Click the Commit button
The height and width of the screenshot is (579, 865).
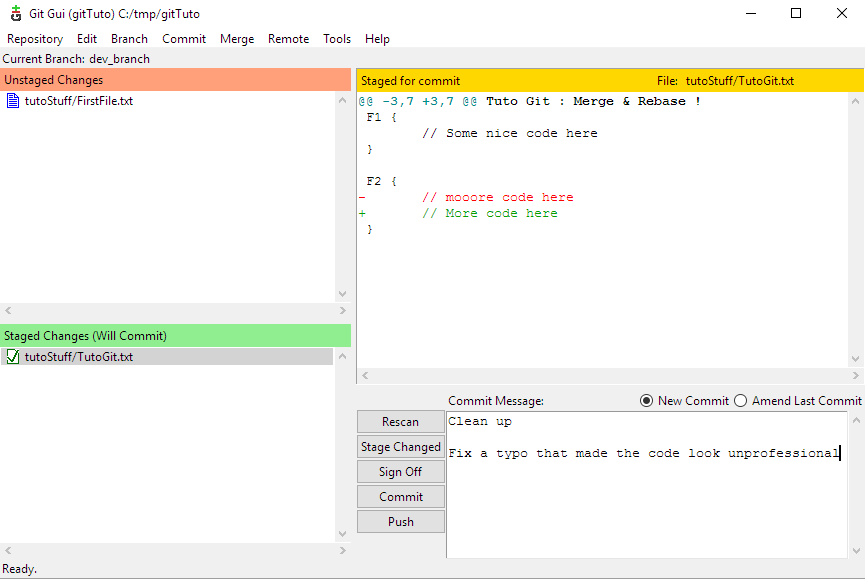tap(401, 497)
